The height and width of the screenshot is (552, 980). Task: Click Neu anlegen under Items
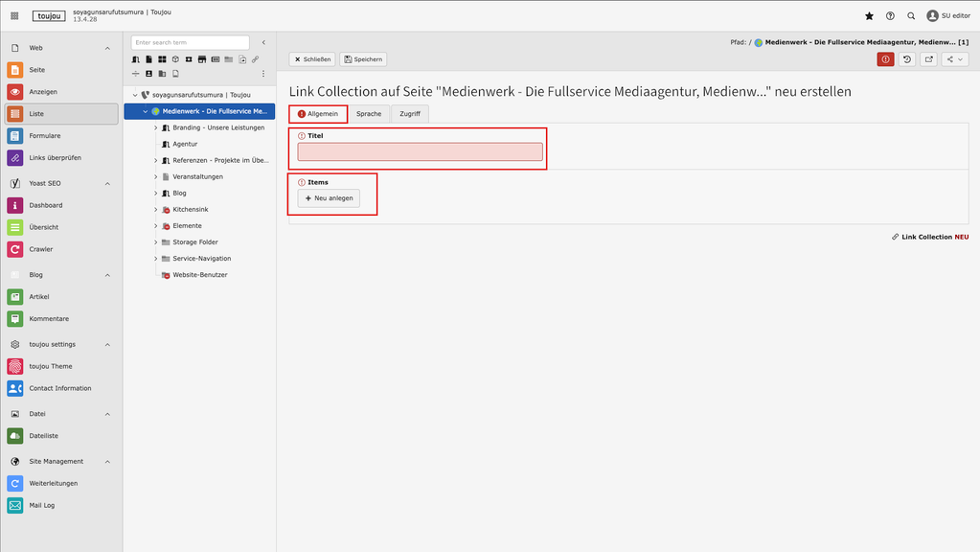click(x=329, y=198)
